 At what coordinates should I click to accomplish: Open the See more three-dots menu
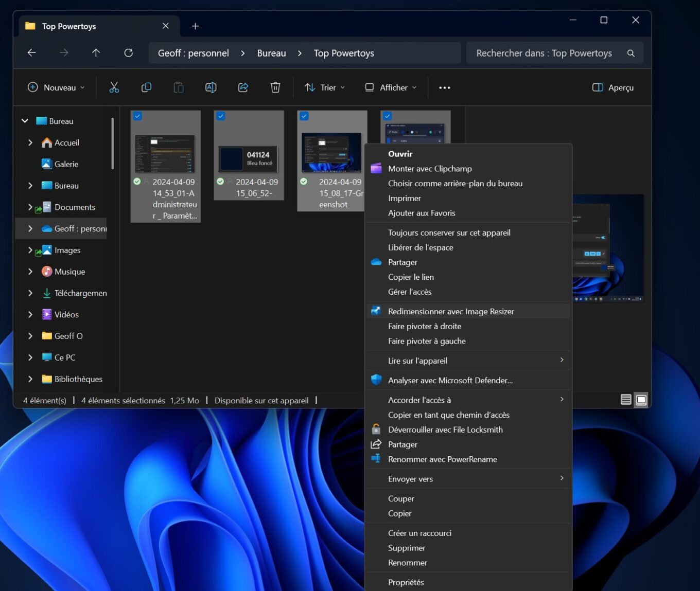coord(445,87)
